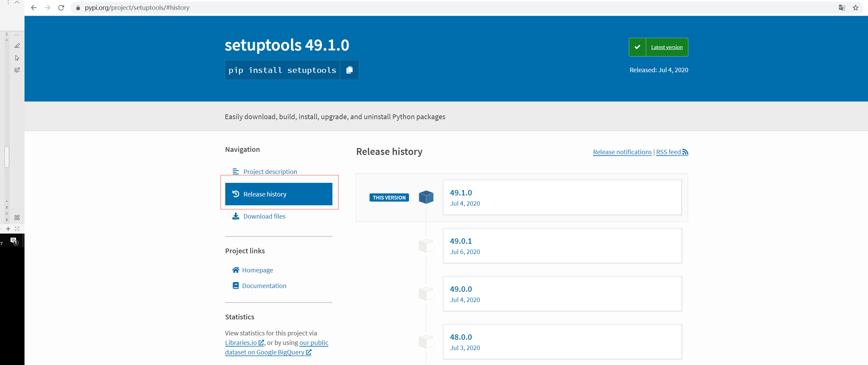Go back to the previous page

(x=34, y=7)
